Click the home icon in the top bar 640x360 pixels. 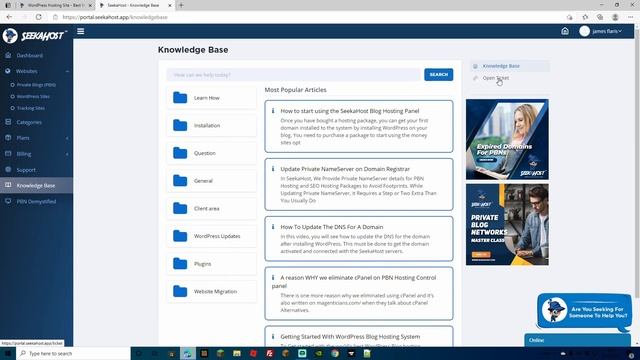pos(565,31)
